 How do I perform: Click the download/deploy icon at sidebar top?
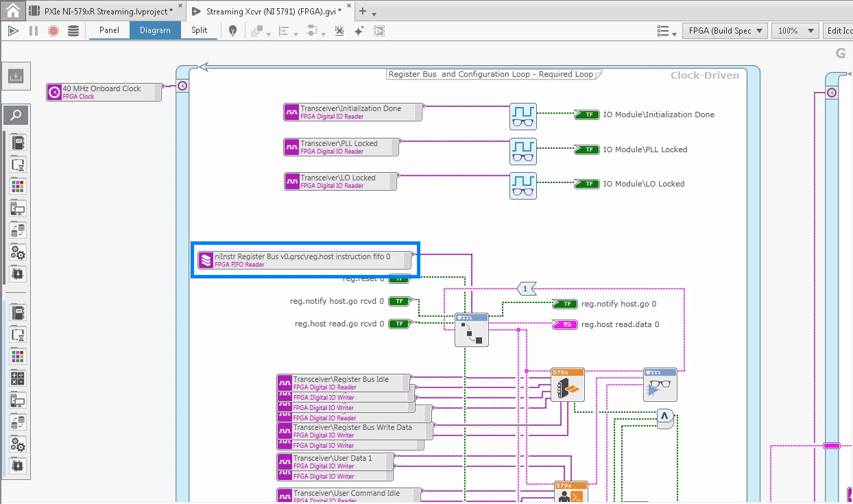click(x=14, y=76)
